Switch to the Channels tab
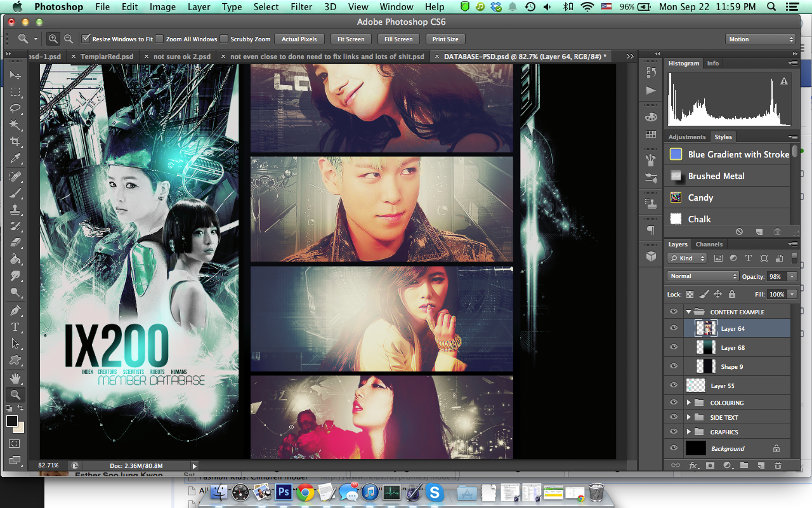812x508 pixels. 709,244
